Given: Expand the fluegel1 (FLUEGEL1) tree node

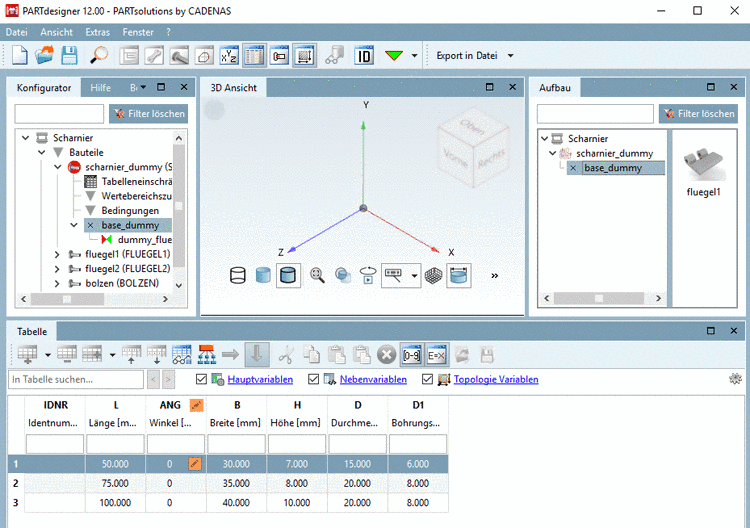Looking at the screenshot, I should [57, 254].
